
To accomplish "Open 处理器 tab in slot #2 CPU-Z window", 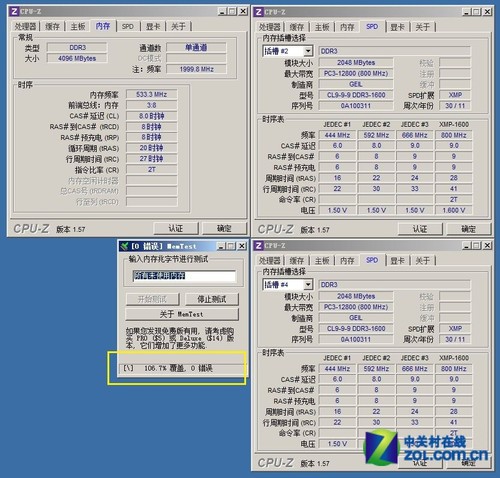I will [x=270, y=27].
